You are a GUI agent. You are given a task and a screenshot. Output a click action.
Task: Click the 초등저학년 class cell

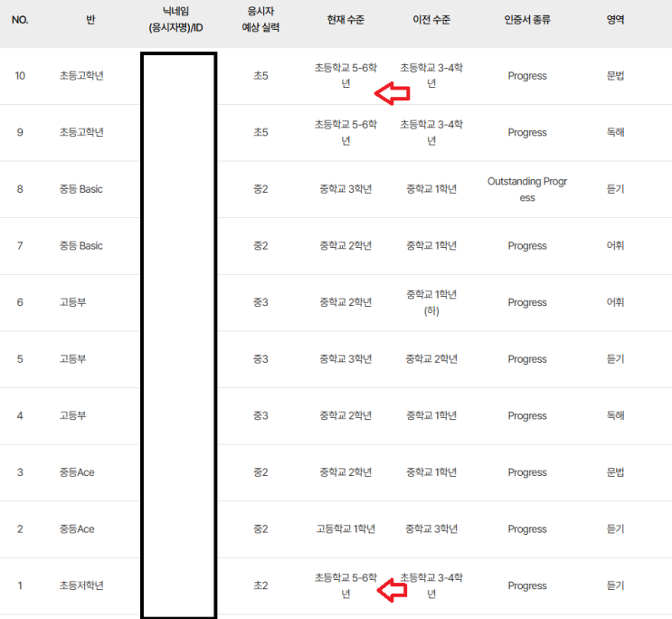[81, 586]
